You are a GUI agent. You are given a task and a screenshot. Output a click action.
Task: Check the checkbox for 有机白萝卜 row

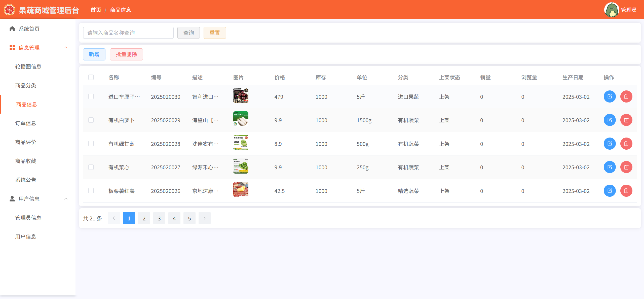pyautogui.click(x=91, y=120)
